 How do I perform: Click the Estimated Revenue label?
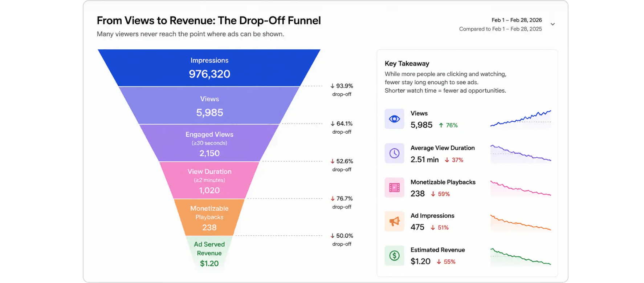click(437, 250)
